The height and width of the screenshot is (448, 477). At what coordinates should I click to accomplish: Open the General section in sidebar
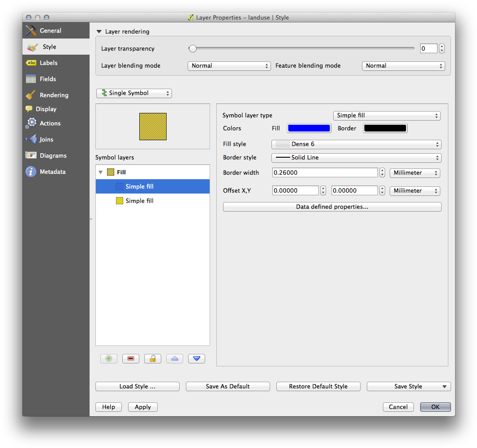click(50, 30)
